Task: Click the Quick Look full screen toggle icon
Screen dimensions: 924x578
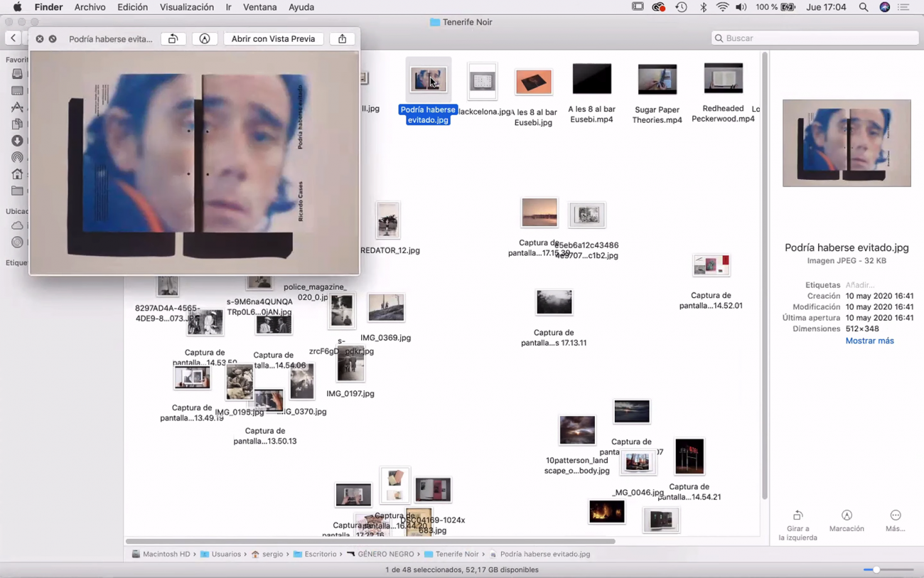Action: 53,39
